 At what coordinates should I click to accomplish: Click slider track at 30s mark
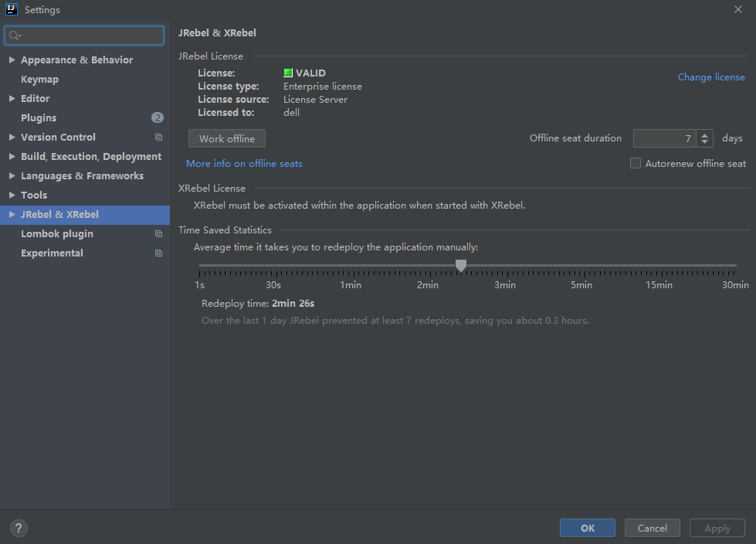(276, 265)
